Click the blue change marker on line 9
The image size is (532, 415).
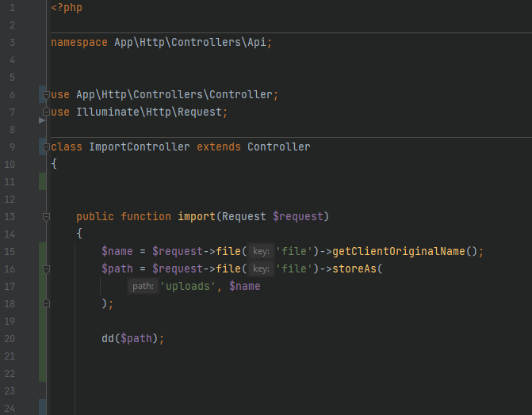(x=42, y=147)
